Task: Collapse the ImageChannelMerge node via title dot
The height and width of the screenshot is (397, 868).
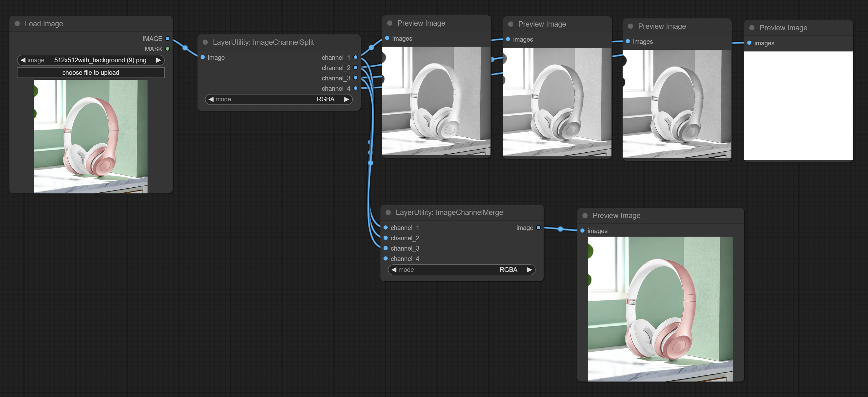Action: (x=388, y=212)
